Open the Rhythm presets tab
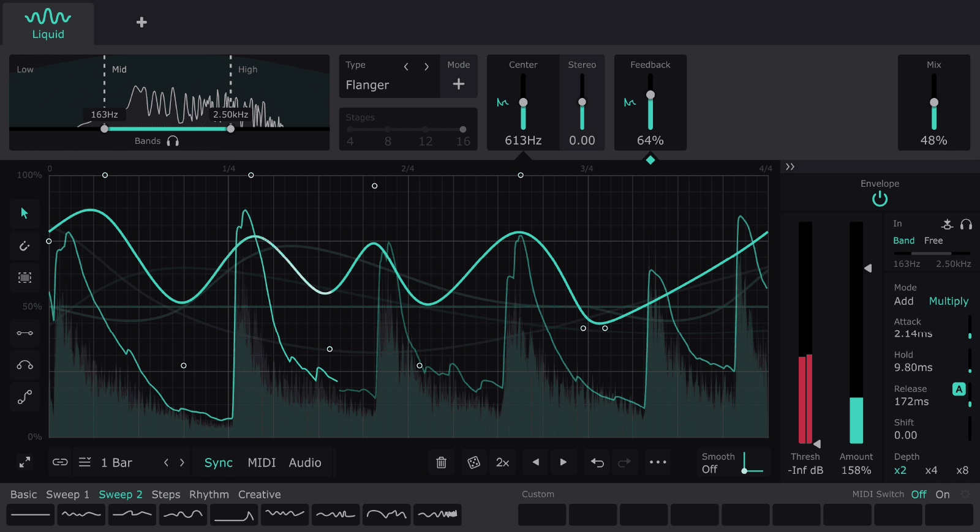The height and width of the screenshot is (532, 980). pos(209,495)
